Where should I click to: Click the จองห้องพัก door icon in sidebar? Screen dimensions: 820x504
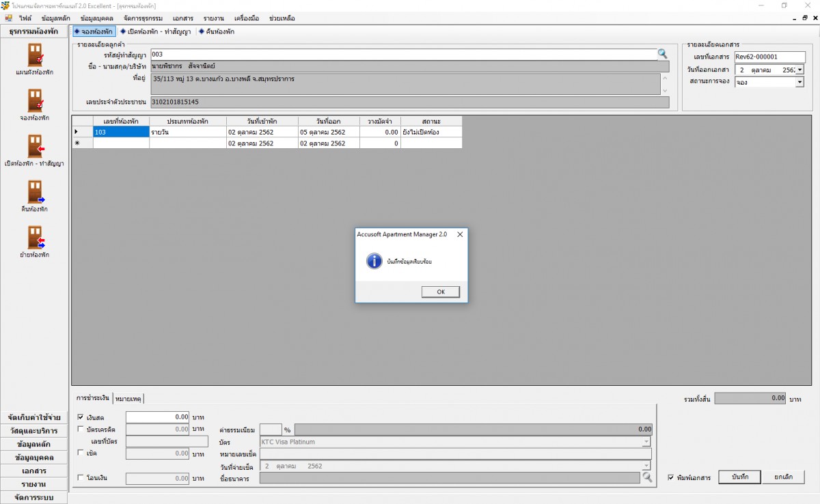[x=35, y=100]
